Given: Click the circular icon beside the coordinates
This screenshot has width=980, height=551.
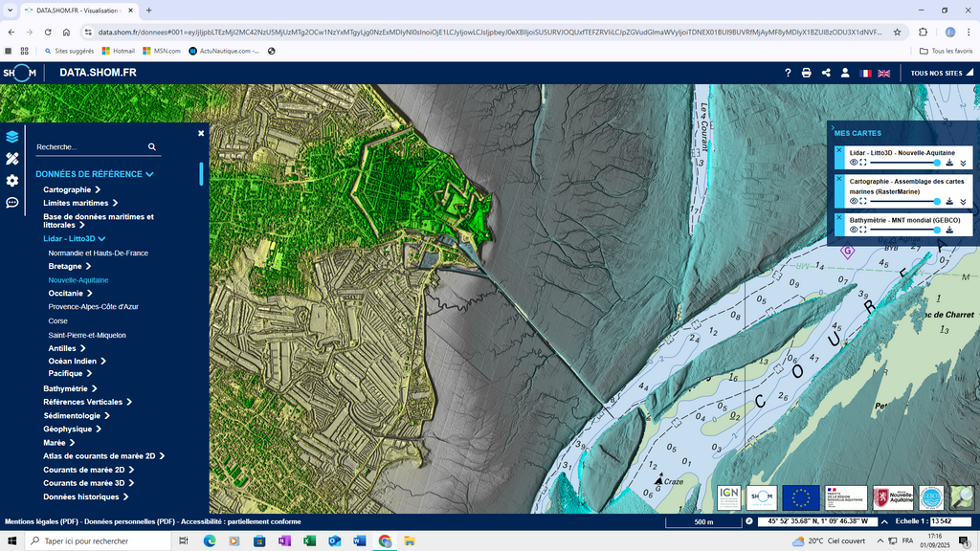Looking at the screenshot, I should (x=748, y=521).
